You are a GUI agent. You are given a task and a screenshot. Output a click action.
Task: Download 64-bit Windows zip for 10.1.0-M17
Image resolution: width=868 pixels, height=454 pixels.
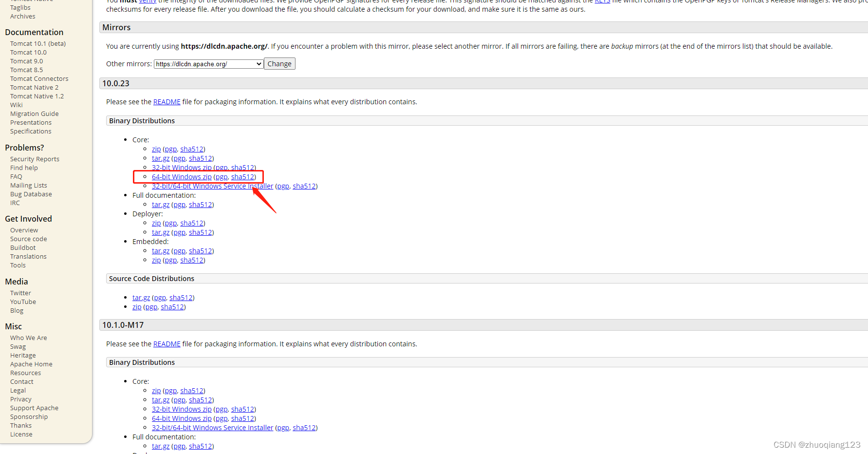(182, 418)
